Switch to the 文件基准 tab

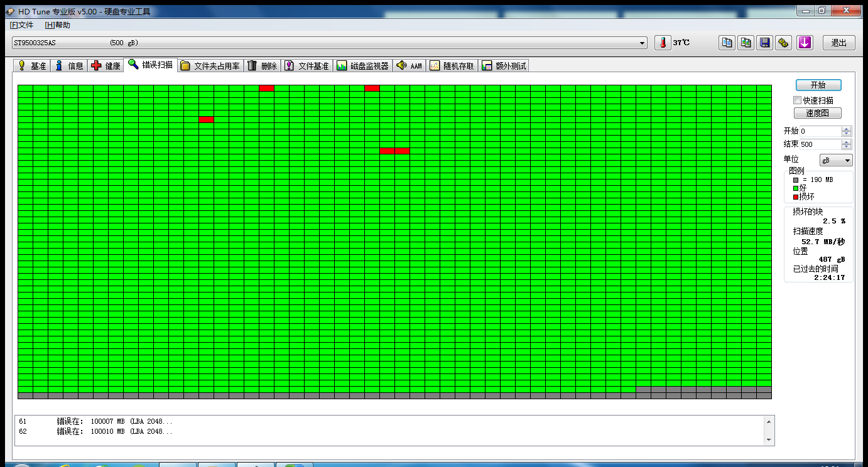click(x=307, y=65)
